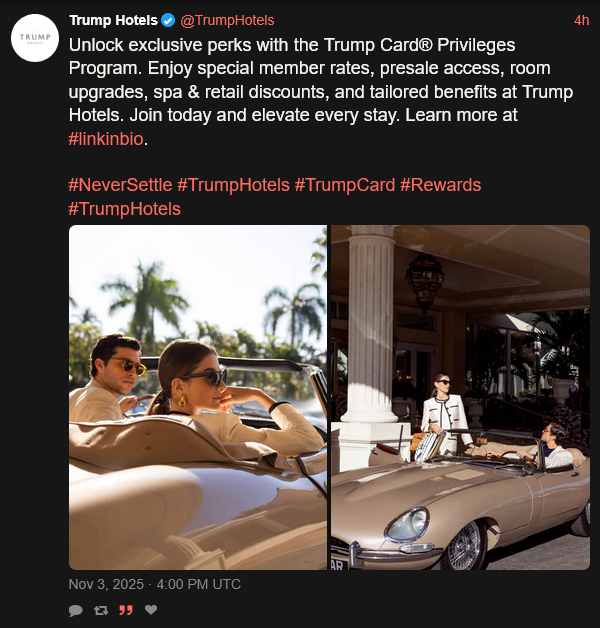Enlarge left photo of couple in convertible
Screen dimensions: 600x628
click(198, 397)
